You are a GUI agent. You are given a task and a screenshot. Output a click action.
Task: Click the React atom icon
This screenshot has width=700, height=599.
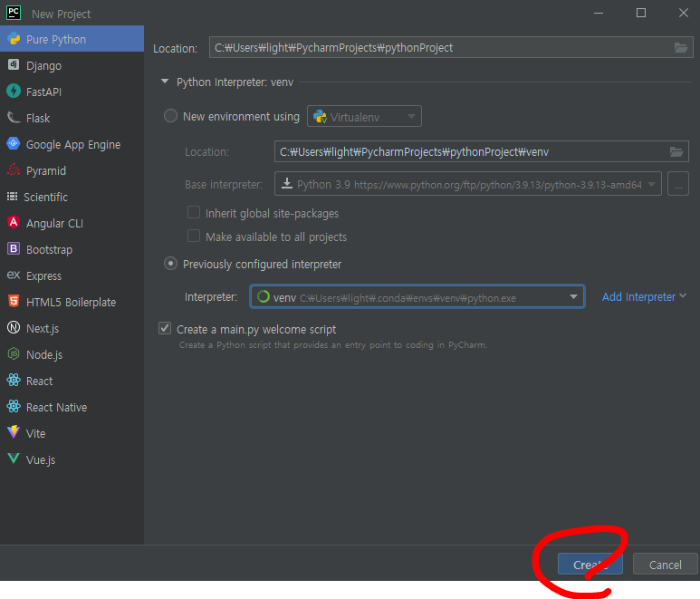(14, 380)
